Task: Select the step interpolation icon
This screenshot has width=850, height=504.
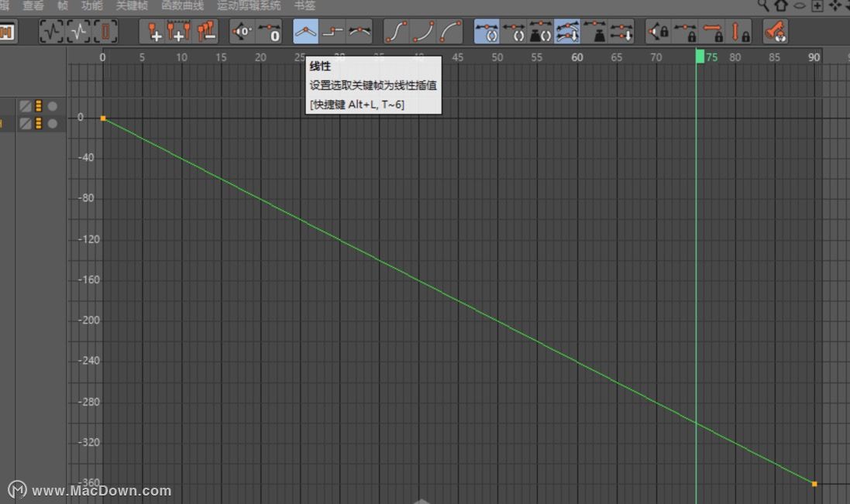Action: click(x=332, y=32)
